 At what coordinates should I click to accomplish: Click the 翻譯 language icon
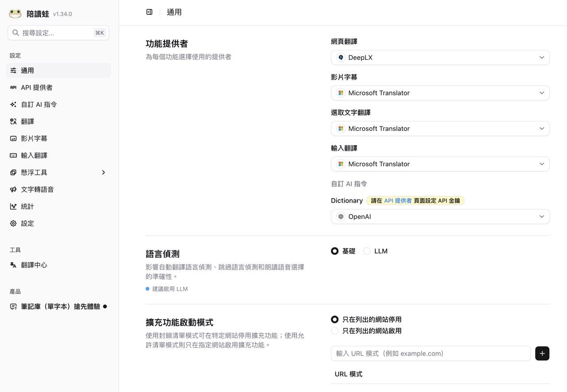[x=13, y=121]
